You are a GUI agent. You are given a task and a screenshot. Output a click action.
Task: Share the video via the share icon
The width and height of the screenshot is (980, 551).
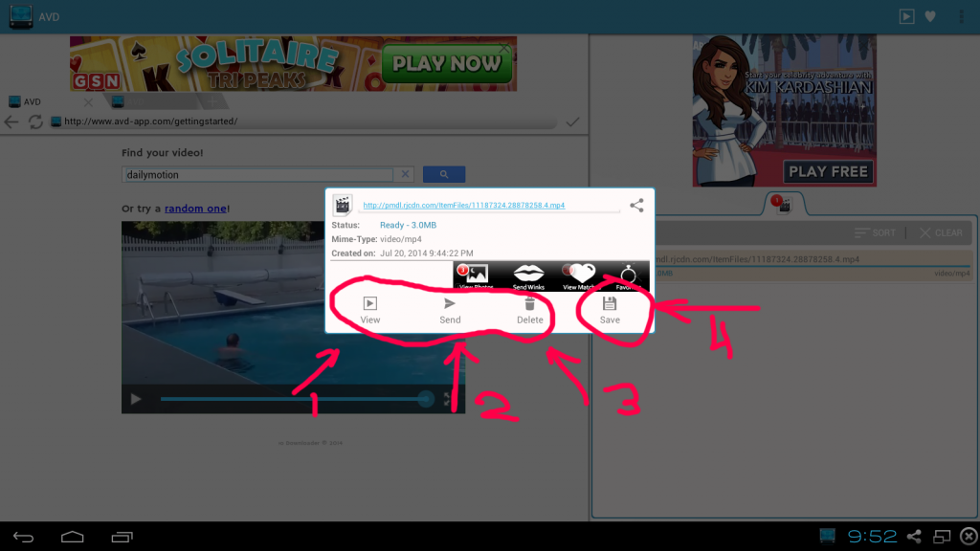pos(635,205)
